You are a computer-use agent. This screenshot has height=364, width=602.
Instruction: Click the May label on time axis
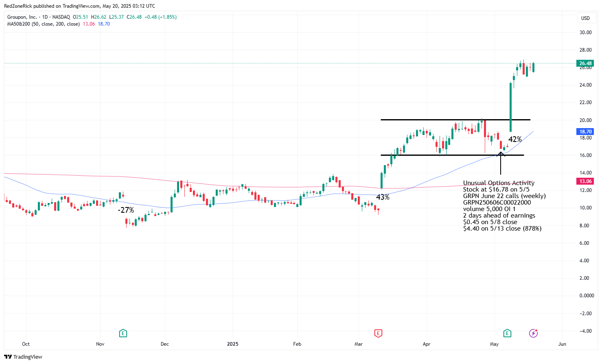pos(494,344)
